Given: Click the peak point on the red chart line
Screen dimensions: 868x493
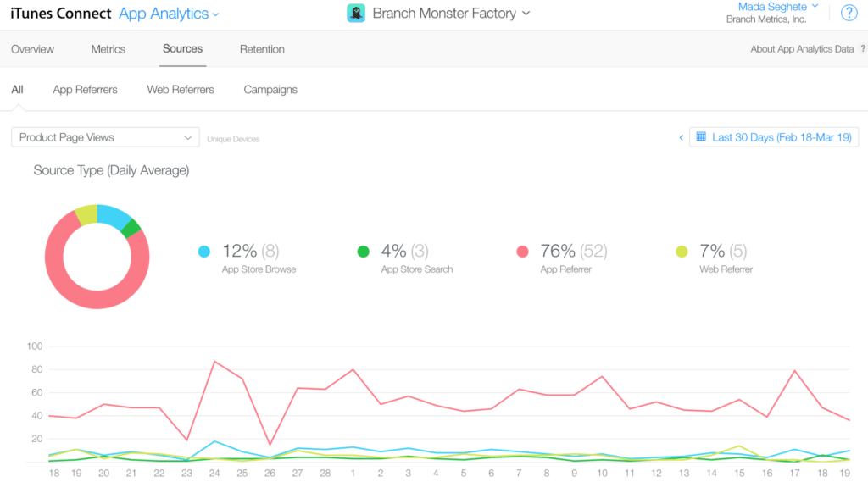Looking at the screenshot, I should tap(214, 361).
